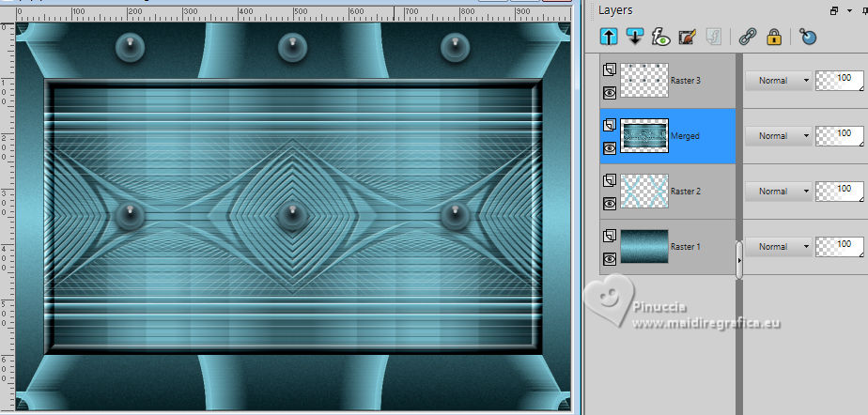Image resolution: width=868 pixels, height=415 pixels.
Task: Click the Raster 1 opacity field
Action: click(x=839, y=247)
